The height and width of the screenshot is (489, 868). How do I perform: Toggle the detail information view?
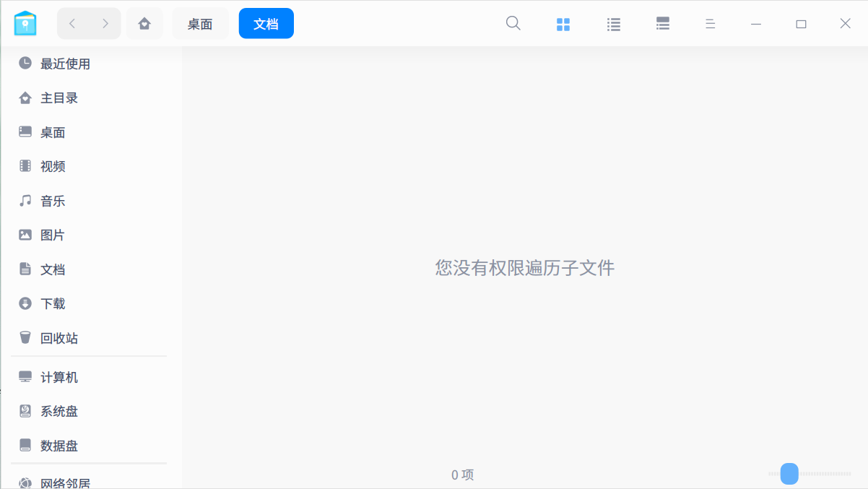[662, 23]
